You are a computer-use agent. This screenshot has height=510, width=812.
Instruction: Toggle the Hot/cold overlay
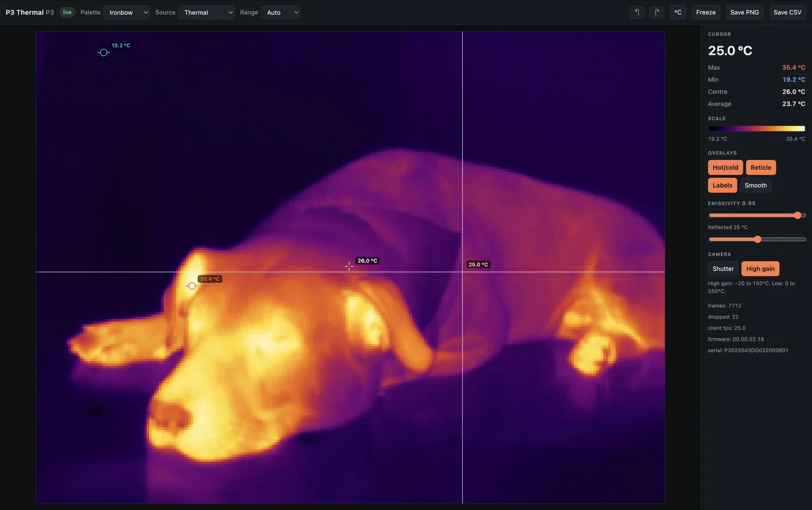(x=725, y=168)
